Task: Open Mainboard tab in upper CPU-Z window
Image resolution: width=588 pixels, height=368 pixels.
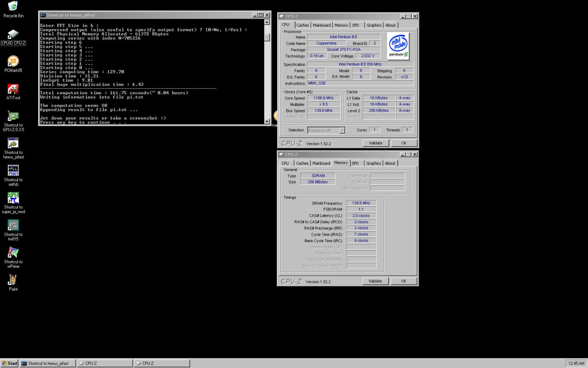Action: pos(322,25)
